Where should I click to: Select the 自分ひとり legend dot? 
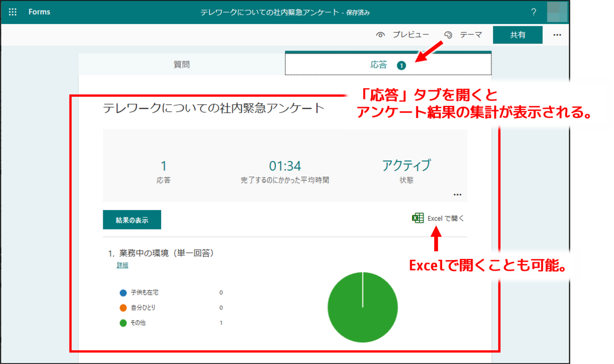[123, 308]
